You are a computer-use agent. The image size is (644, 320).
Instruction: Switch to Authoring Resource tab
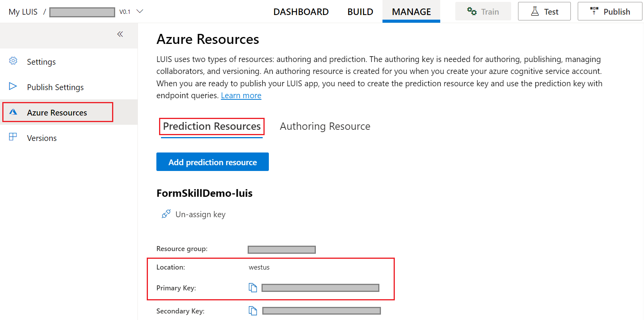[325, 126]
